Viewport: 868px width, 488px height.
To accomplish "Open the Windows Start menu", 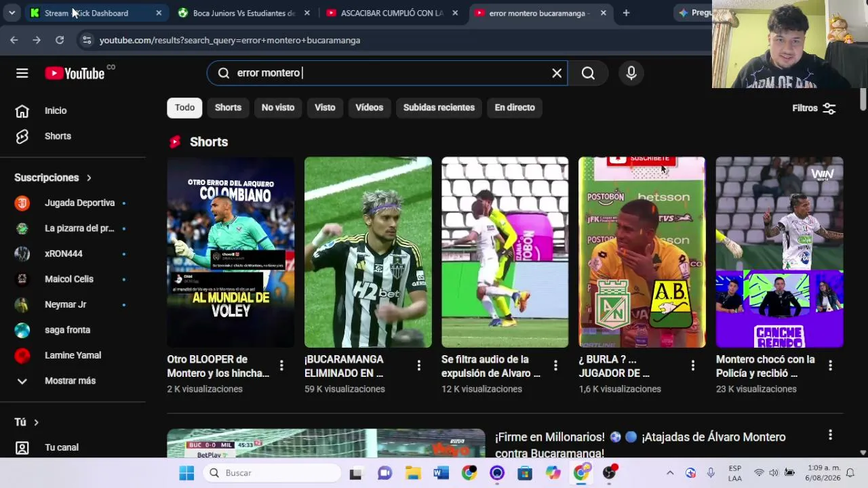I will [x=186, y=473].
